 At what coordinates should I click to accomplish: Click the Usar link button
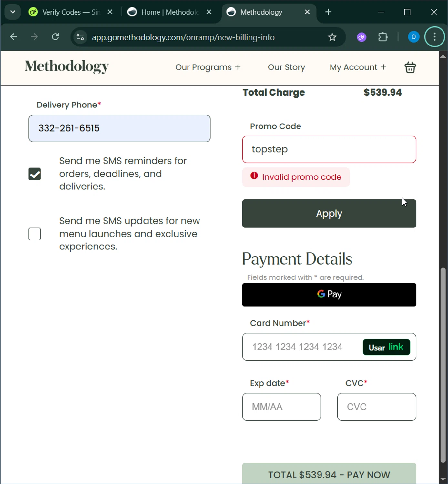386,347
